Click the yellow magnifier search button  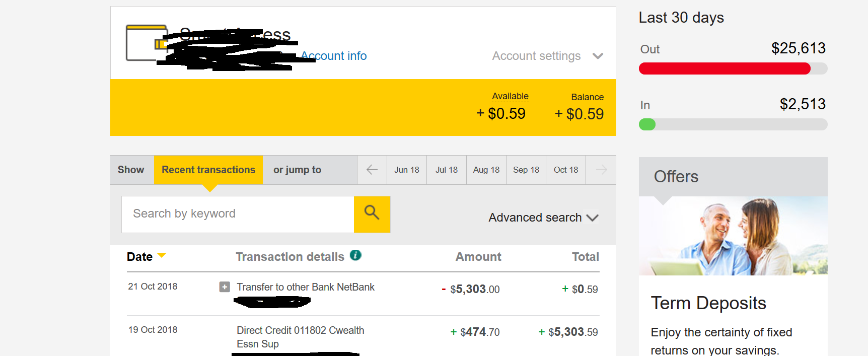pos(372,214)
